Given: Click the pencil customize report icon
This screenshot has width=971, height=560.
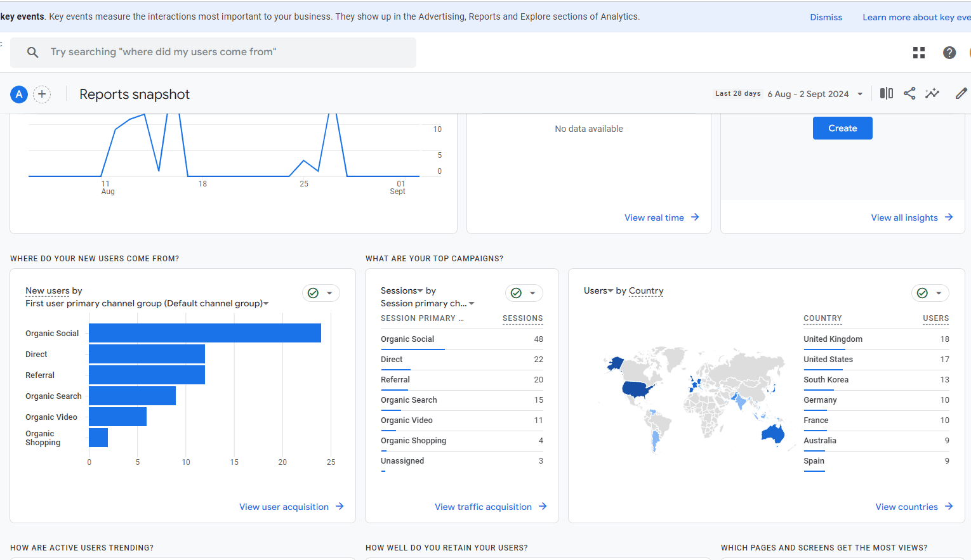Looking at the screenshot, I should pyautogui.click(x=961, y=93).
